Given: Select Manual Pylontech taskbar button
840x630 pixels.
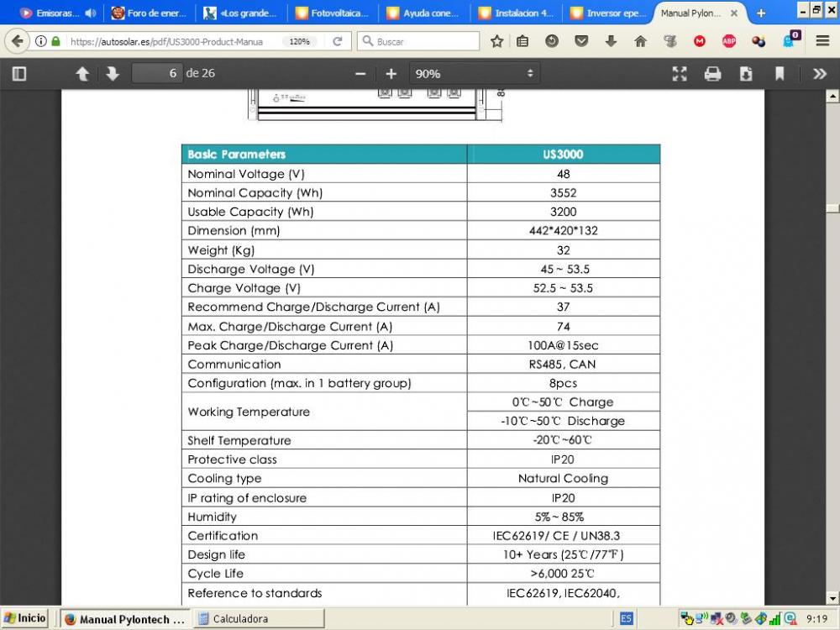Looking at the screenshot, I should click(x=124, y=619).
